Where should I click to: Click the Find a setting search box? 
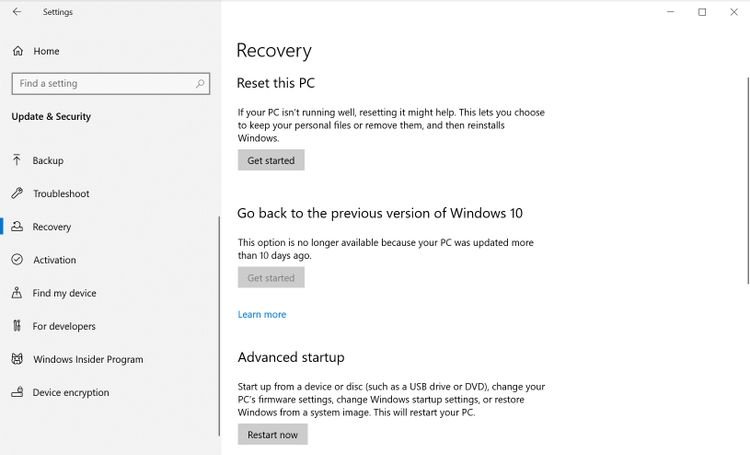110,84
